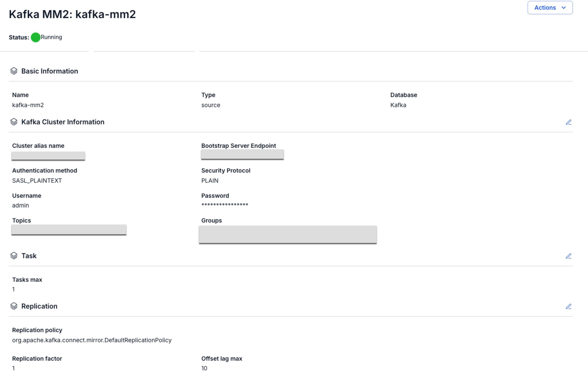This screenshot has height=380, width=588.
Task: Click the Replication section layers icon
Action: tap(14, 306)
